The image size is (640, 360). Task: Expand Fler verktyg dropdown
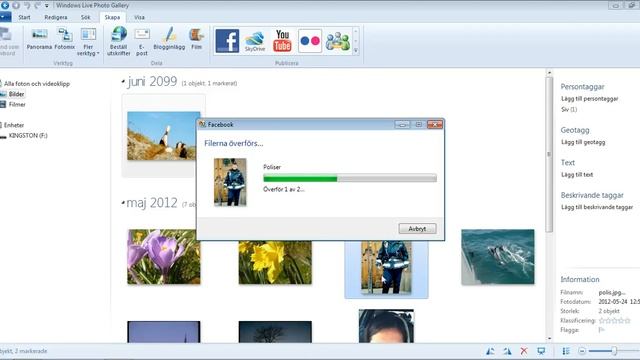pyautogui.click(x=88, y=42)
